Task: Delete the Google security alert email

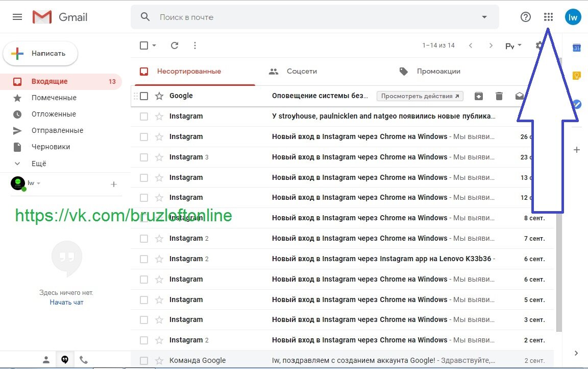Action: point(499,96)
